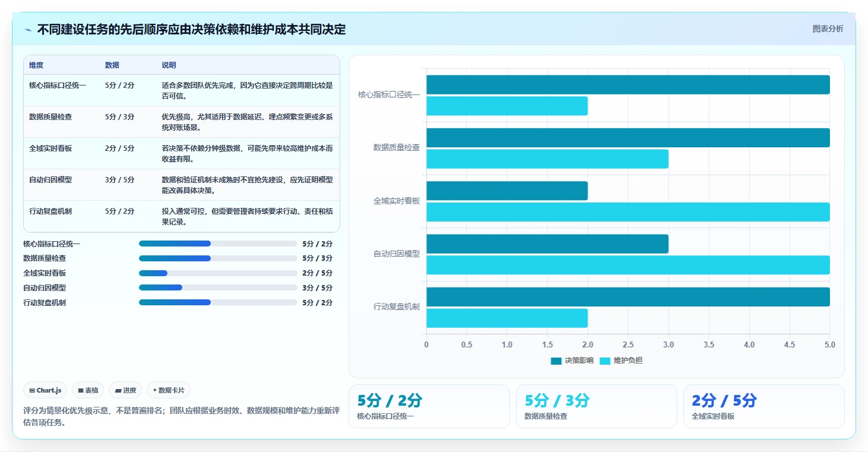Select 行动复盘机制 table row cell

pos(50,211)
